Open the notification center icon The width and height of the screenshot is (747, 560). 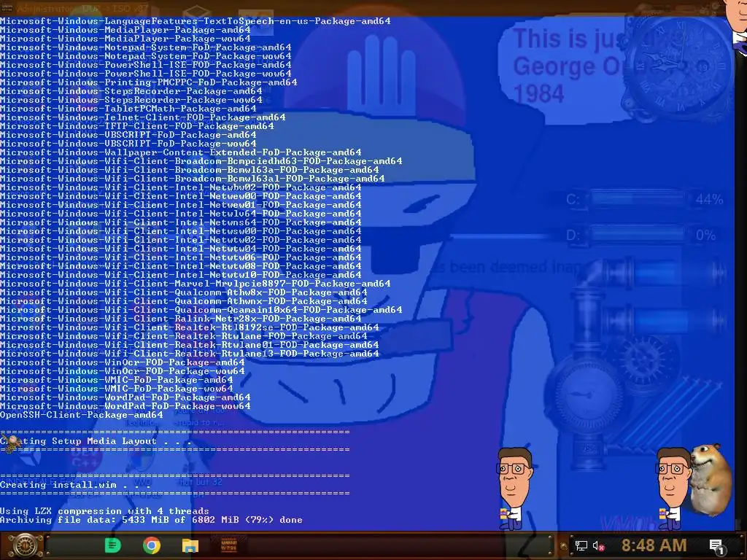pyautogui.click(x=716, y=545)
